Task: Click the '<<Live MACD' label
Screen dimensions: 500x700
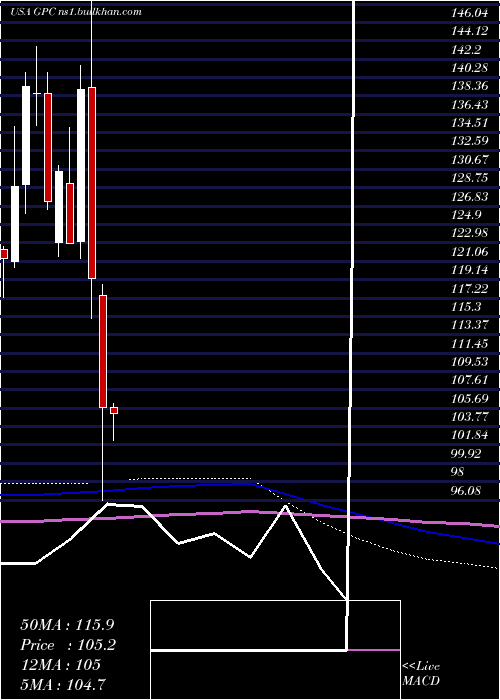Action: pyautogui.click(x=421, y=673)
